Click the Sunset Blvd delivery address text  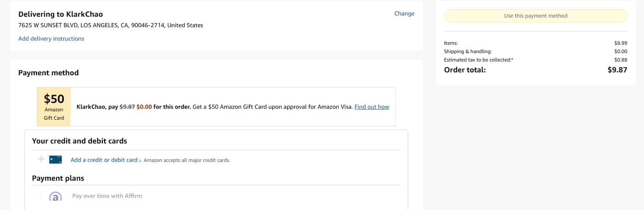pyautogui.click(x=111, y=25)
